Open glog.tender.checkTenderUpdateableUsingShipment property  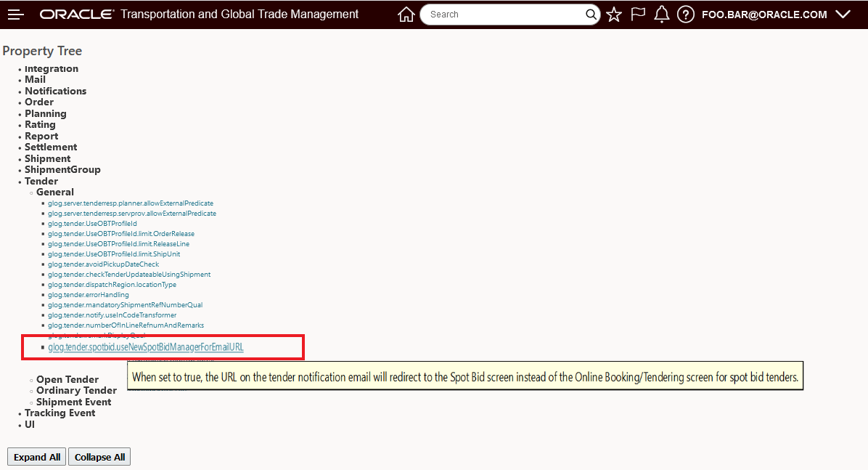coord(129,275)
